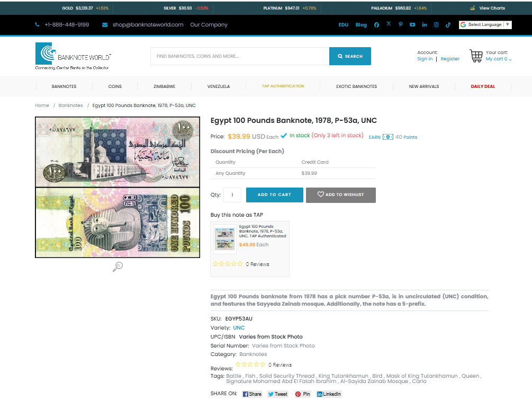This screenshot has height=409, width=532.
Task: Open the YouTube icon in header
Action: pyautogui.click(x=412, y=25)
